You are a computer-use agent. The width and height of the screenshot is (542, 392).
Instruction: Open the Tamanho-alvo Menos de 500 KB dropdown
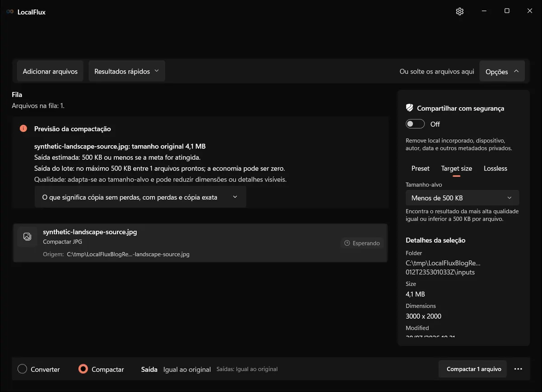462,198
